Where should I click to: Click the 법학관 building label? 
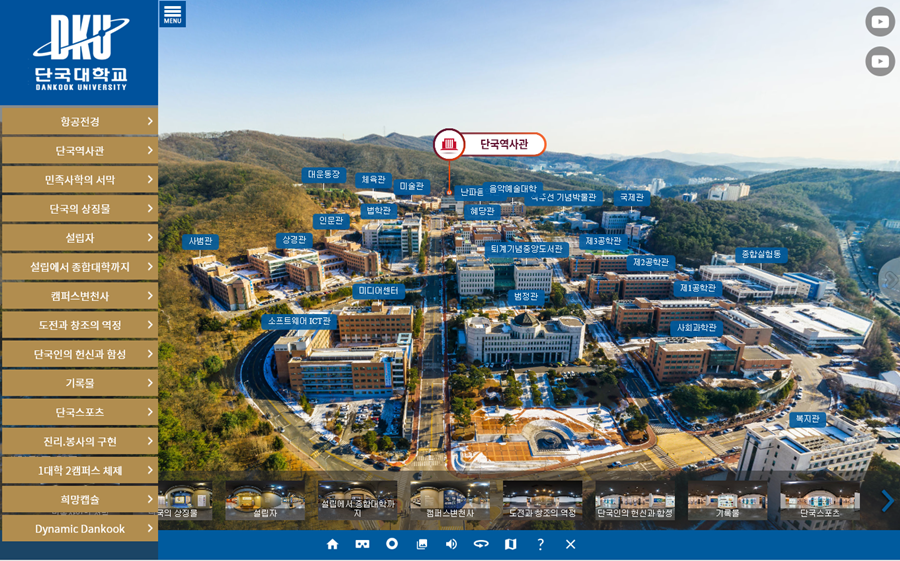pyautogui.click(x=379, y=211)
